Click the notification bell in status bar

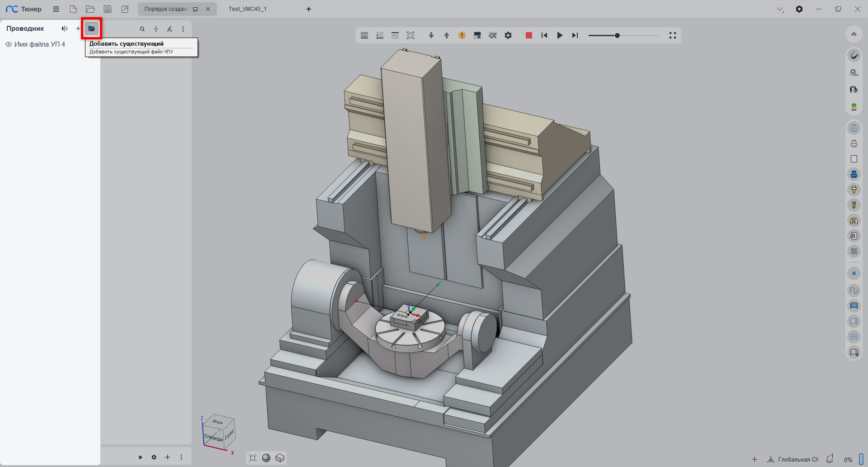click(830, 459)
